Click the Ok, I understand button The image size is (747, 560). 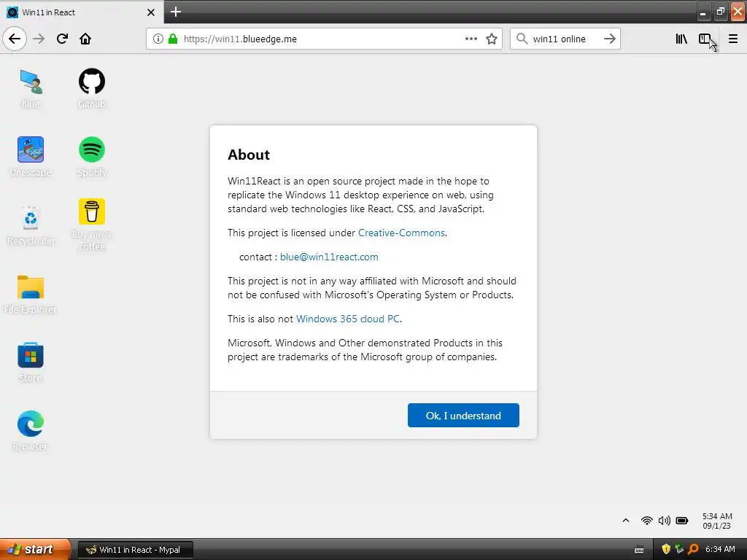(x=463, y=416)
